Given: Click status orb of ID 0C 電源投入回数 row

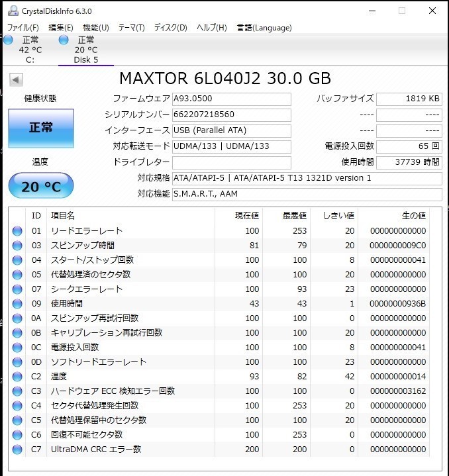Looking at the screenshot, I should point(17,348).
